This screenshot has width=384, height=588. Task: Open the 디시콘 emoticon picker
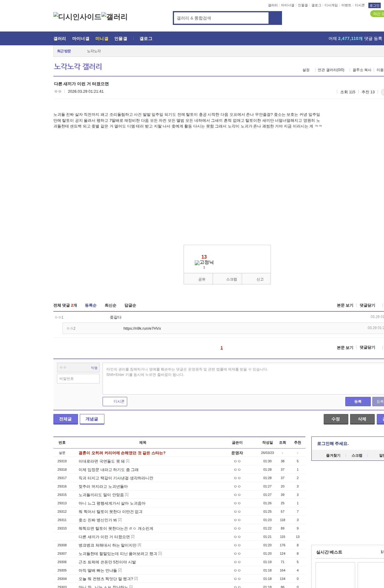tap(115, 401)
